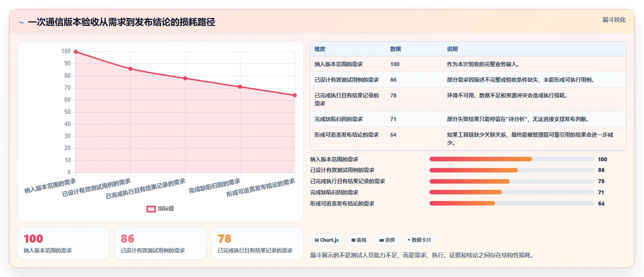The image size is (644, 277).
Task: Click the chart data point at value 100
Action: (75, 52)
